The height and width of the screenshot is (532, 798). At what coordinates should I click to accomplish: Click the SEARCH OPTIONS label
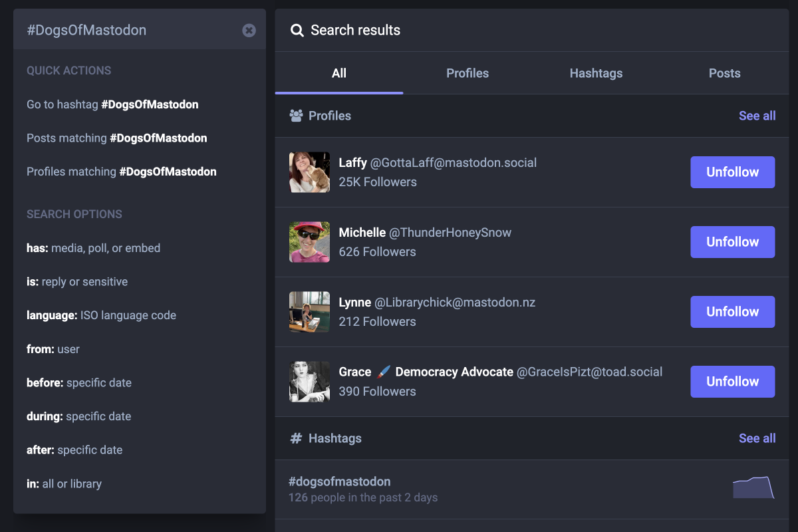(74, 214)
